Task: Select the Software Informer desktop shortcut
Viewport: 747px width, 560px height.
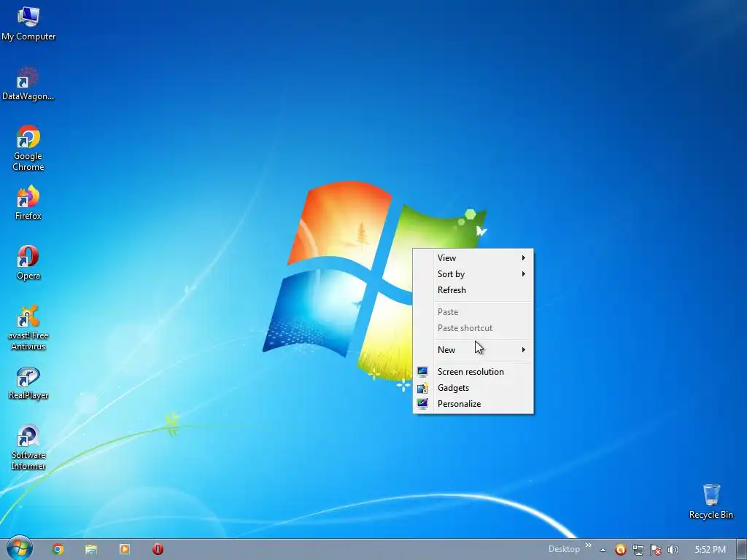Action: coord(28,448)
